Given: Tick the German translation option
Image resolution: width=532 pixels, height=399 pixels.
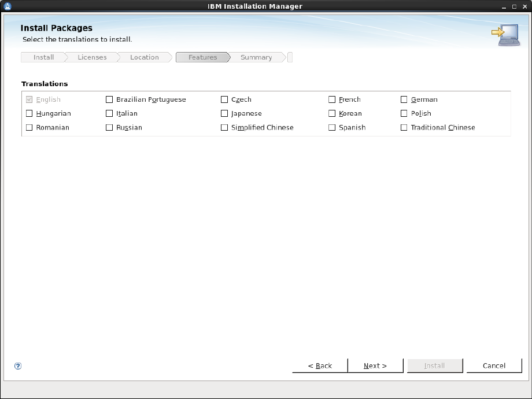Looking at the screenshot, I should [404, 99].
